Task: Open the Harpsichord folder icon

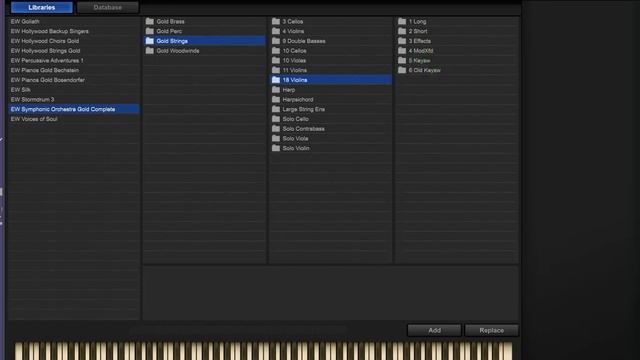Action: [x=276, y=100]
